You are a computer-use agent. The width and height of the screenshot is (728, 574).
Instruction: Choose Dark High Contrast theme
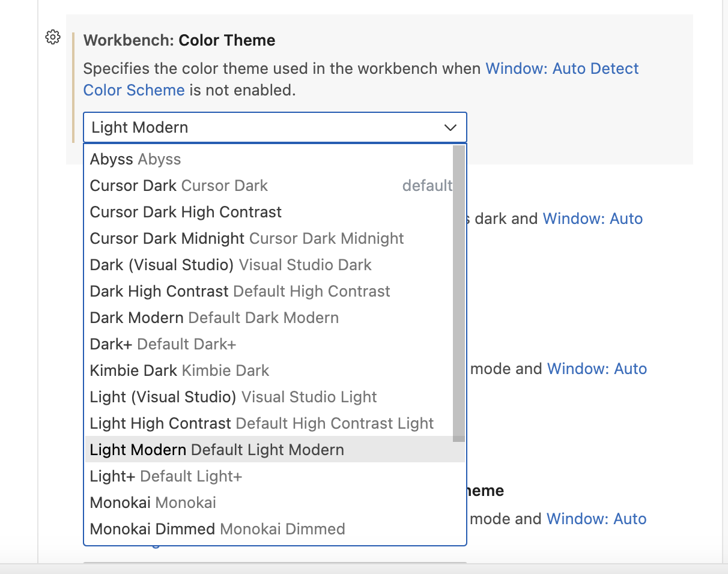click(240, 291)
